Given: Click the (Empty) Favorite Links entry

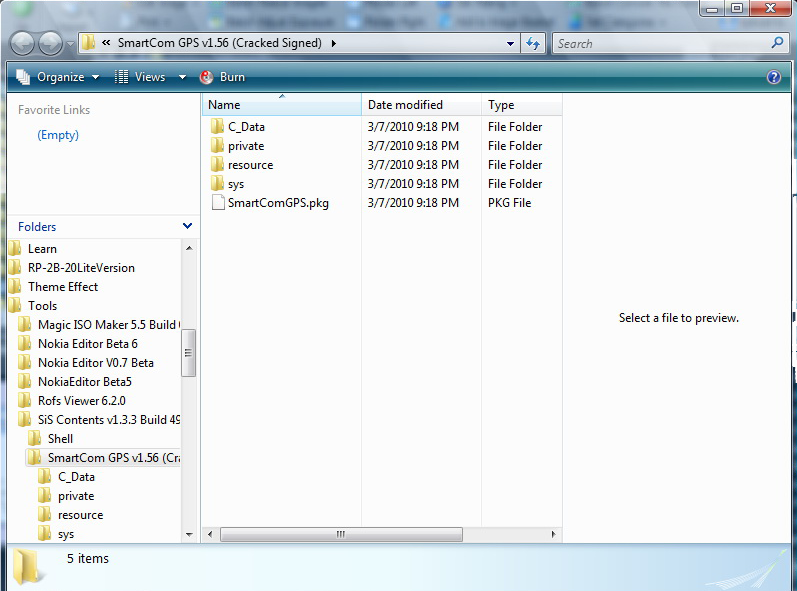Looking at the screenshot, I should 58,135.
